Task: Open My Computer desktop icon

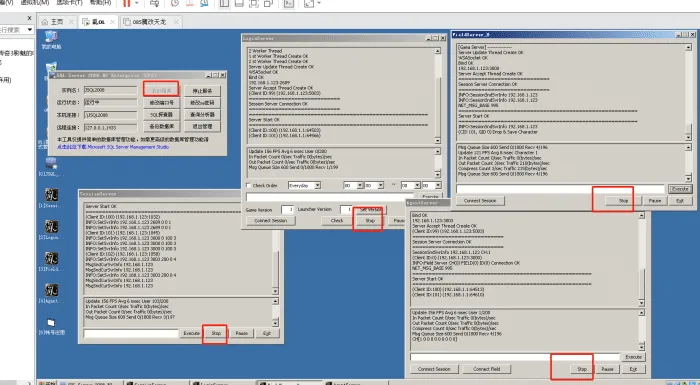Action: [51, 39]
